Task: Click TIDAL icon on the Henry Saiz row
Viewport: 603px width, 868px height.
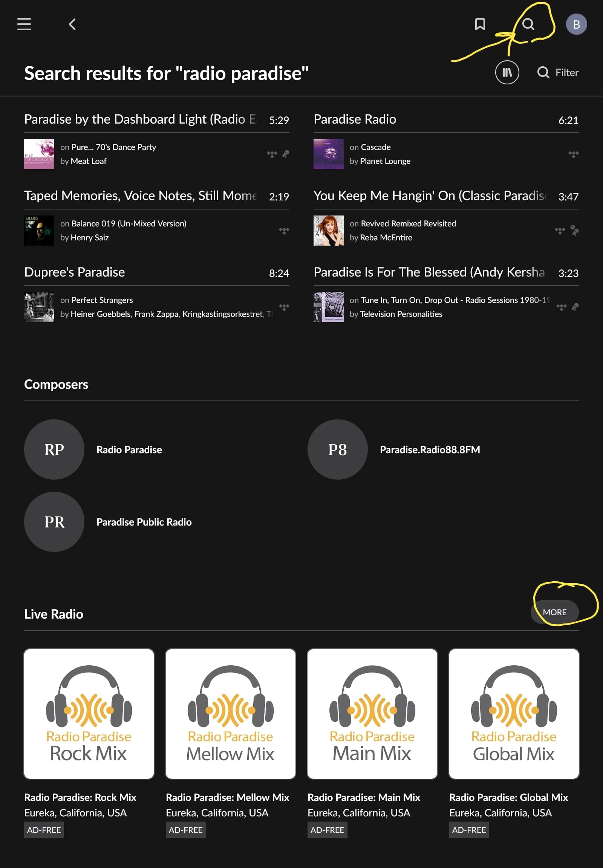Action: coord(284,231)
